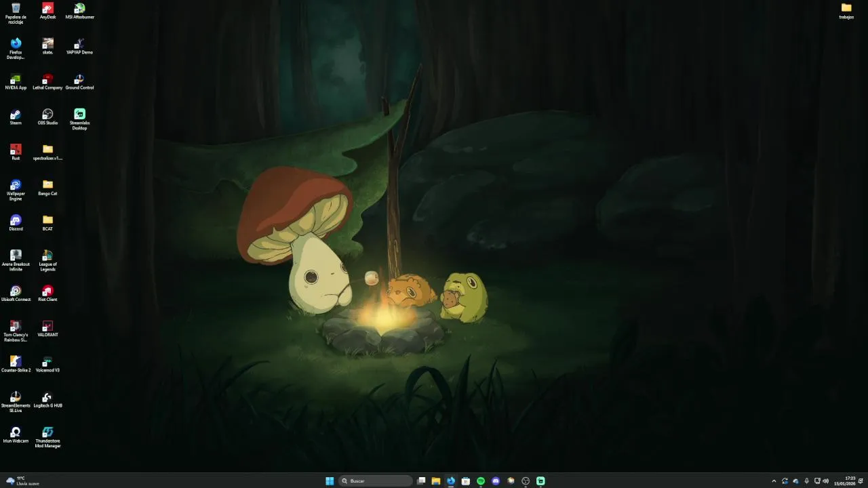The width and height of the screenshot is (868, 488).
Task: Select the Lethal Company shortcut
Action: (47, 81)
